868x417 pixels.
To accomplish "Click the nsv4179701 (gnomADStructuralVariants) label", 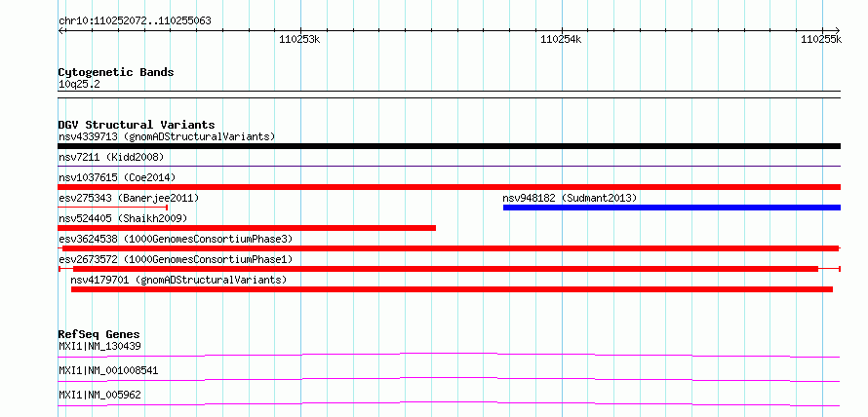I will (x=178, y=280).
